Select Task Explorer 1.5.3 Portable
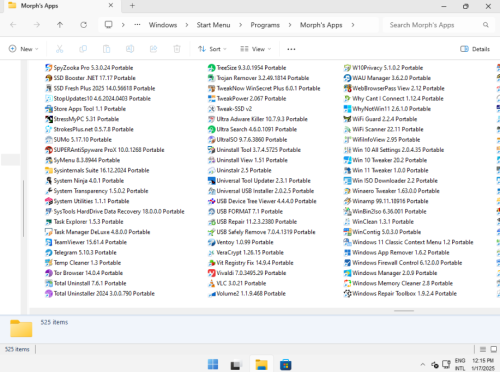The image size is (500, 372). point(84,222)
